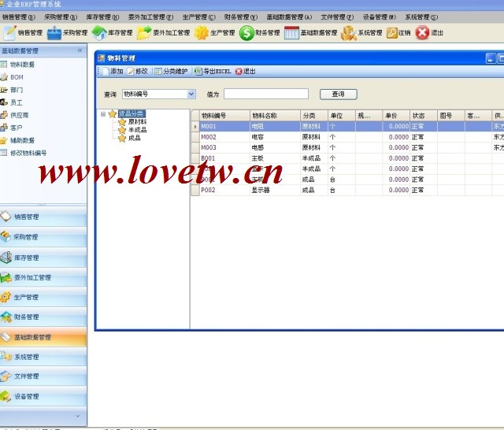Open 库存管理 house toolbar icon
Viewport: 504px width, 430px height.
[x=99, y=33]
